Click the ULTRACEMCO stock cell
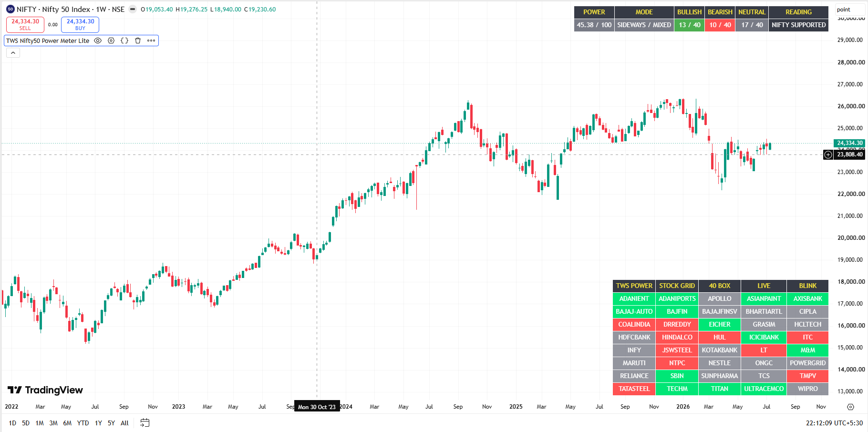 [x=764, y=389]
